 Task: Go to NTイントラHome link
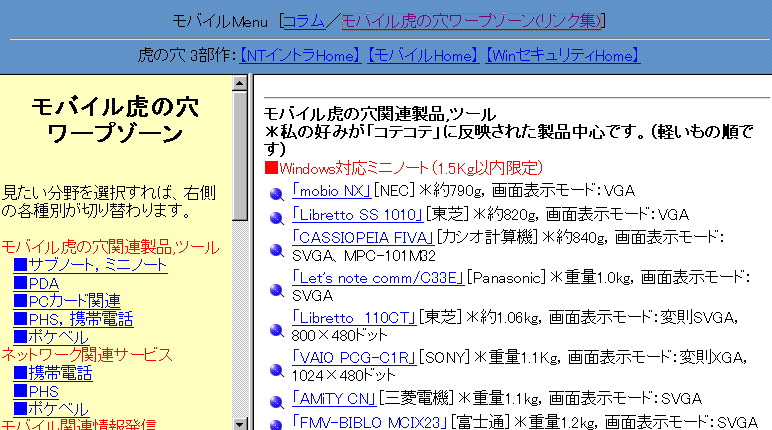[x=300, y=56]
